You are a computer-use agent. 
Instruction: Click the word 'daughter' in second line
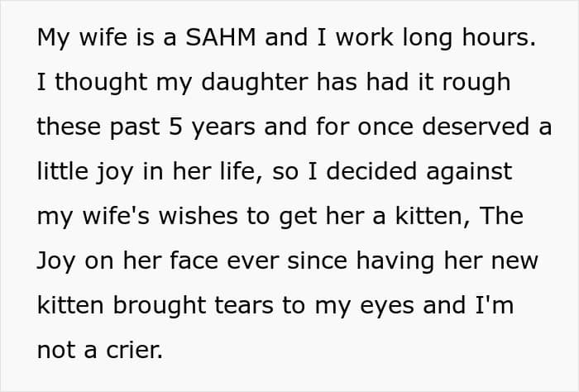[x=255, y=83]
